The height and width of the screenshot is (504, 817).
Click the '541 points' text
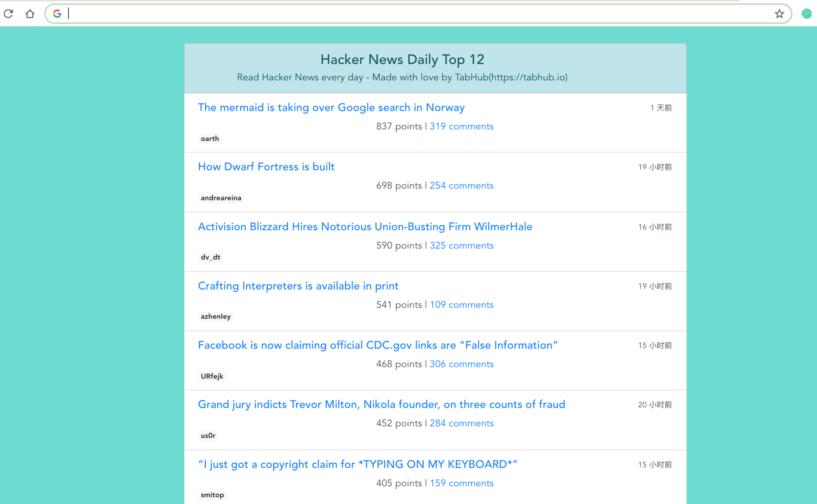[399, 305]
